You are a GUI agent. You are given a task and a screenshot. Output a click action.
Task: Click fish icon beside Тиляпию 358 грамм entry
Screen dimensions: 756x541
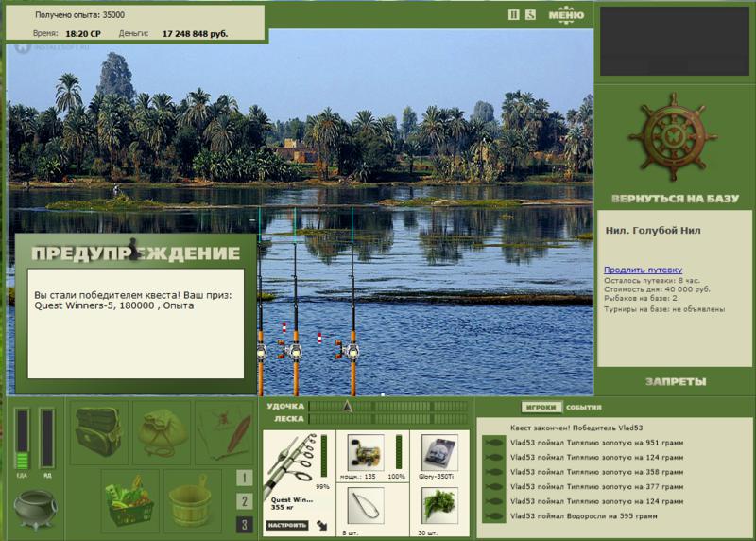coord(493,473)
